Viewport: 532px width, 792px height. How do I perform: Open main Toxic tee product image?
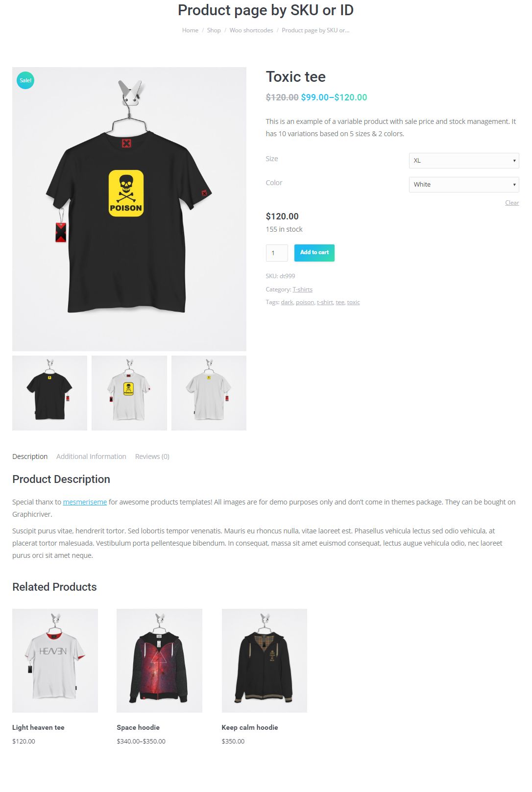(129, 209)
